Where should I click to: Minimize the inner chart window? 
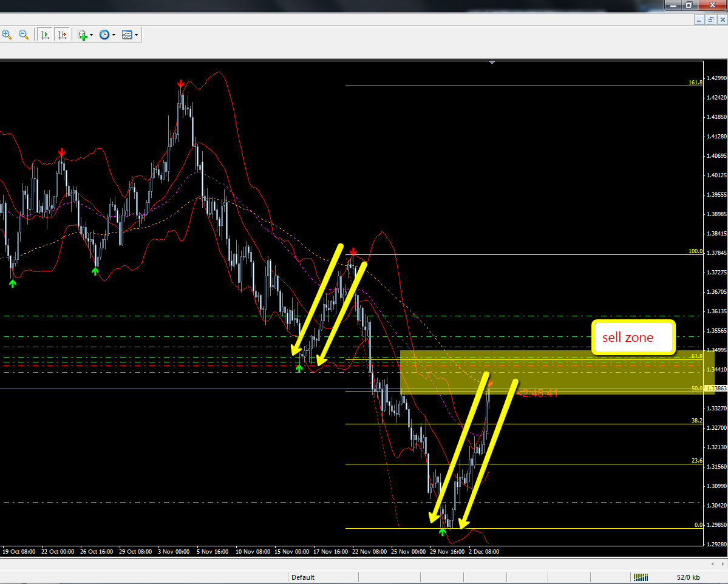tap(699, 20)
